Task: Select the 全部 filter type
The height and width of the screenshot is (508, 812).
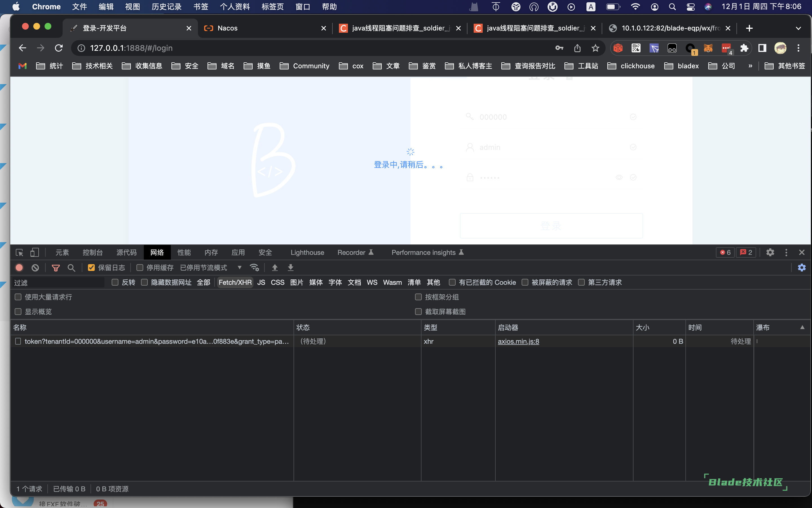Action: pos(203,282)
